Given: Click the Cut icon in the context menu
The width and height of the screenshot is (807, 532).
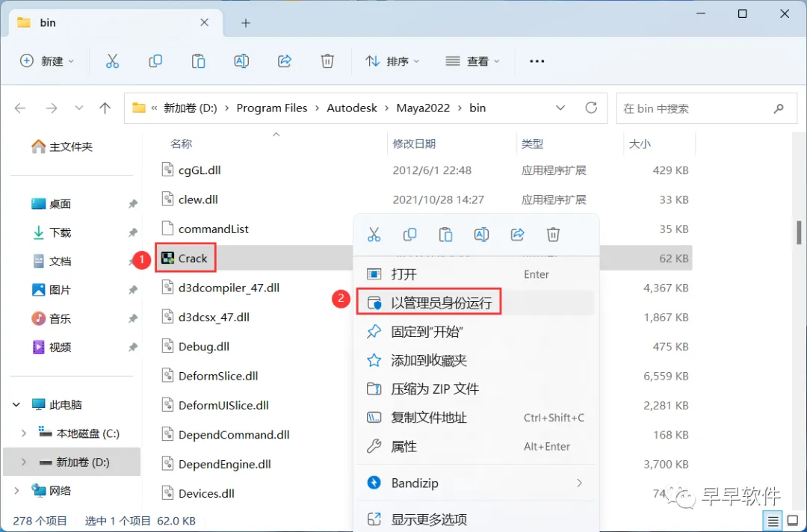Looking at the screenshot, I should (374, 235).
